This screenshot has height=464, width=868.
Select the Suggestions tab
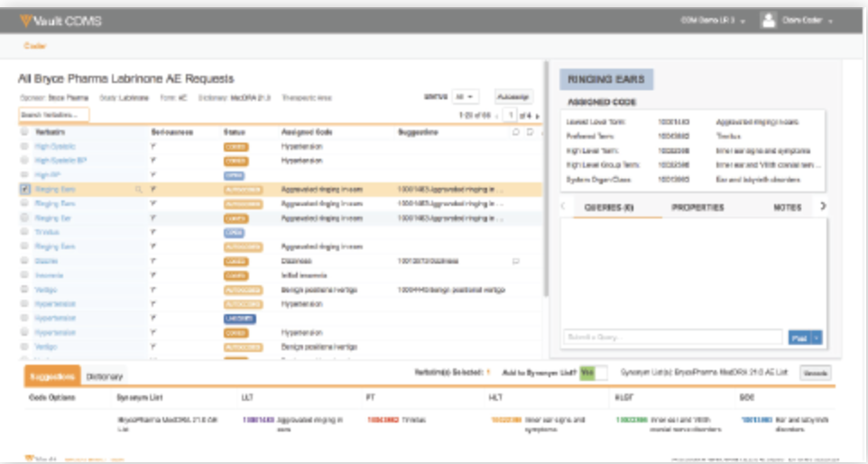coord(52,376)
